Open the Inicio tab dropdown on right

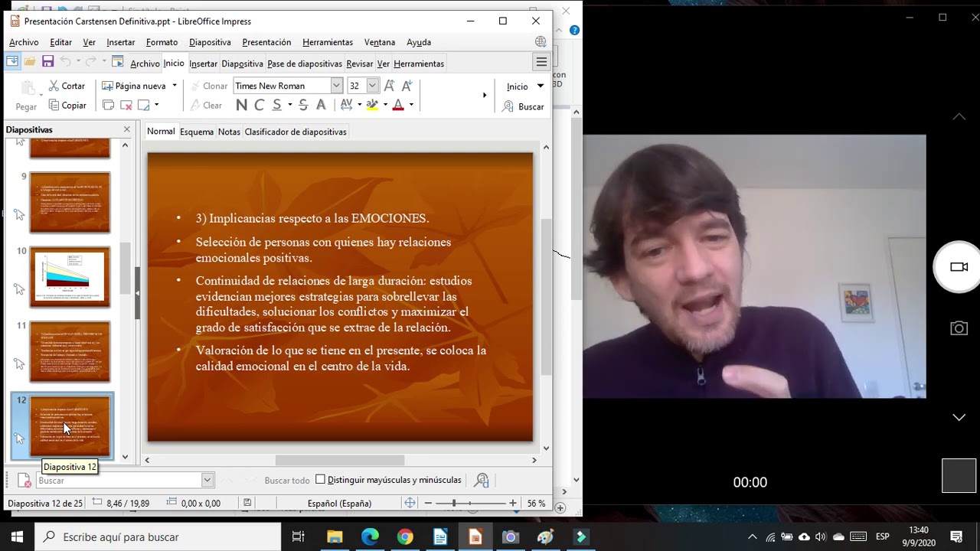click(540, 86)
